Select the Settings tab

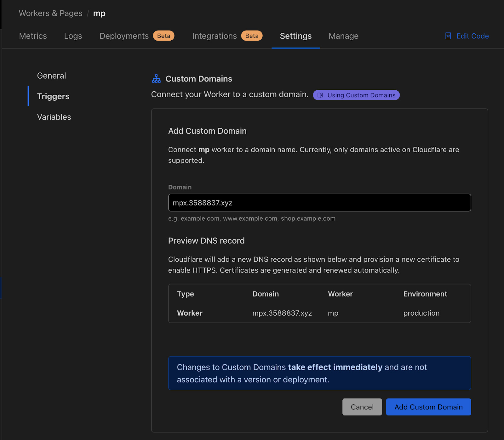(296, 36)
